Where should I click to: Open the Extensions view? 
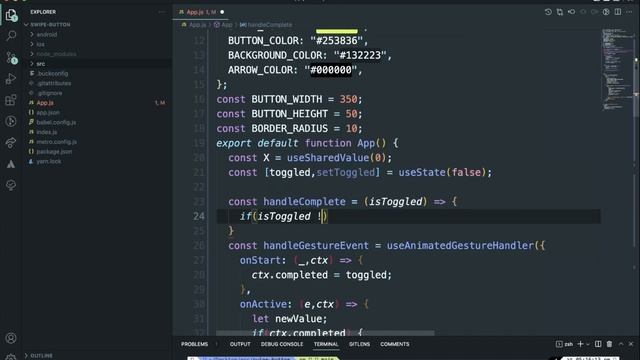point(11,100)
